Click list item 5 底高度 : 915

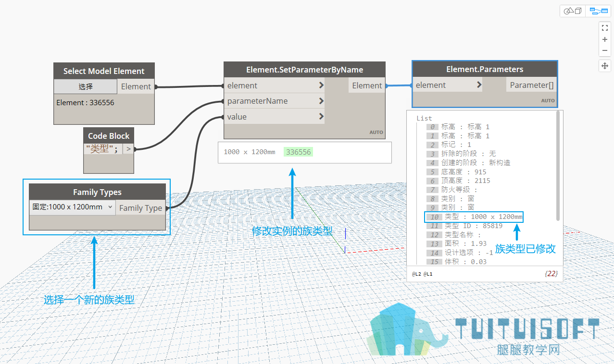pyautogui.click(x=457, y=172)
